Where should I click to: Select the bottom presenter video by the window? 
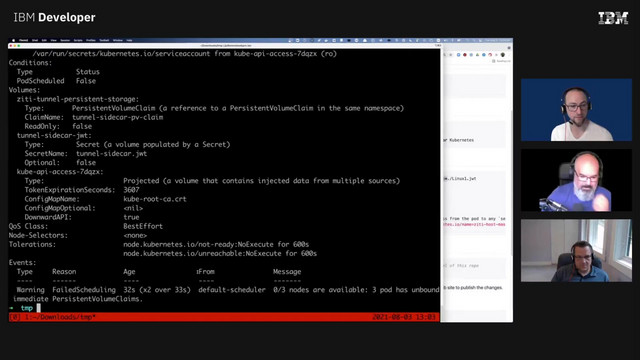(576, 250)
